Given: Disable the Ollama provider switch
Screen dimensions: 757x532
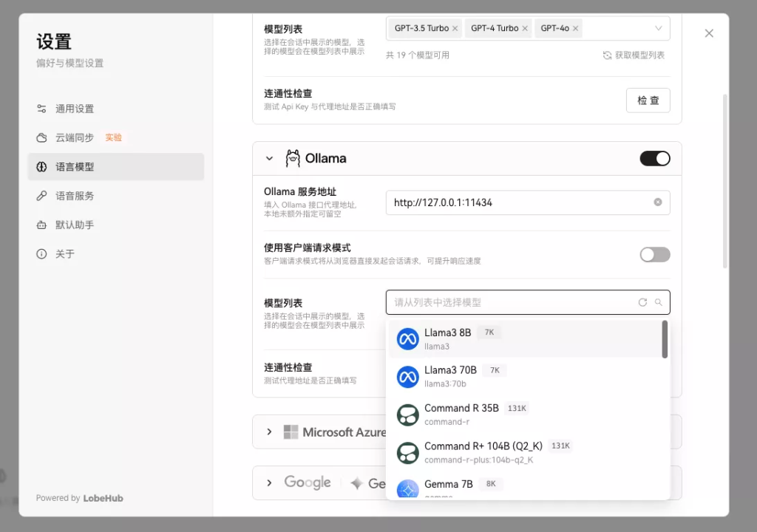Looking at the screenshot, I should (654, 158).
